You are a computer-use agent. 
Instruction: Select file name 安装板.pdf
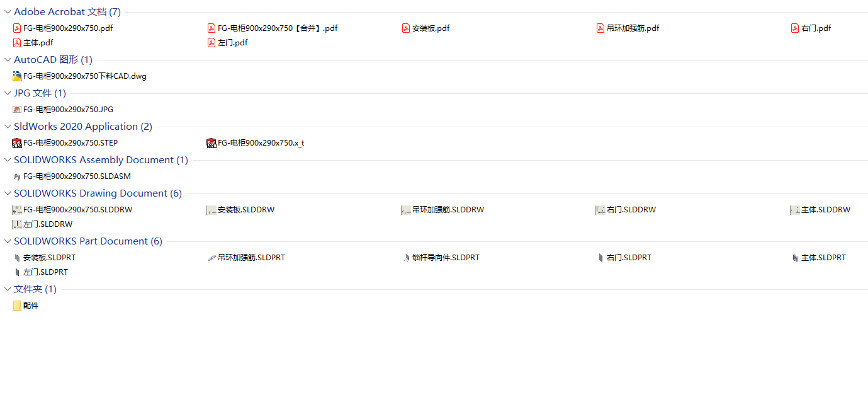(x=431, y=28)
